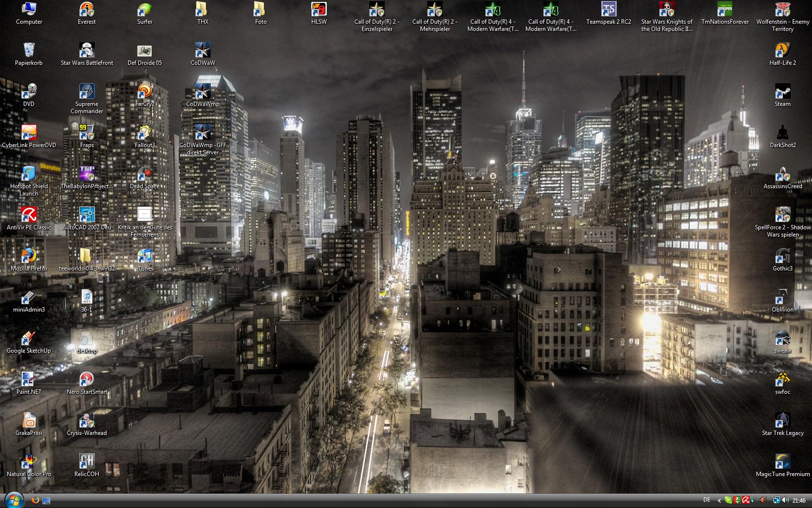
Task: Click Firefox in the Quick Launch bar
Action: click(35, 500)
